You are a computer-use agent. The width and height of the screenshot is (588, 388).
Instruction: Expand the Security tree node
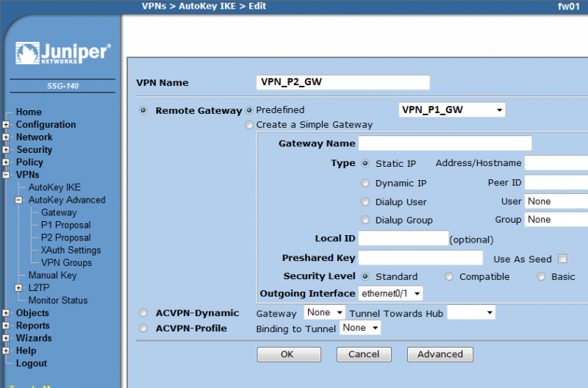6,150
